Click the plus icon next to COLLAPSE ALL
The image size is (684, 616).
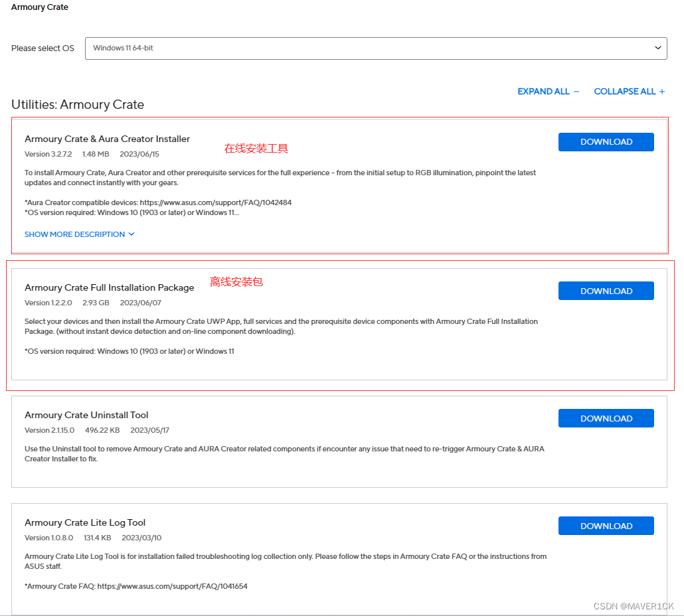[x=661, y=92]
